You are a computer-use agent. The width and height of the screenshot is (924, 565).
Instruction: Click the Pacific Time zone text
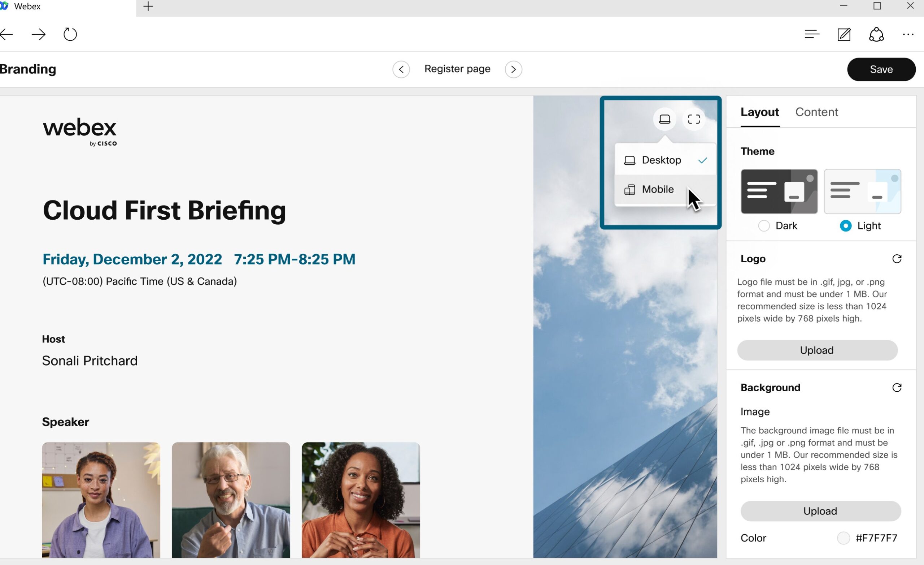click(139, 281)
